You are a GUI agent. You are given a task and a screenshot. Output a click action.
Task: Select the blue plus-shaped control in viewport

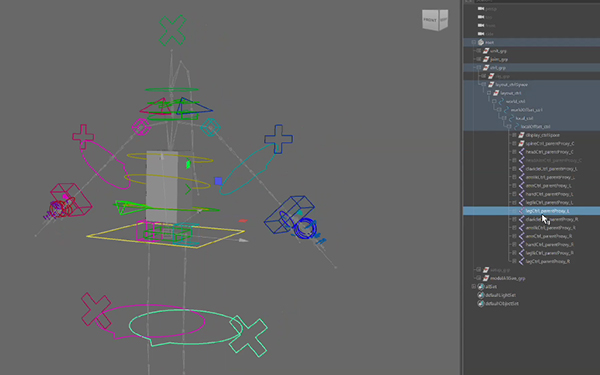tap(279, 139)
